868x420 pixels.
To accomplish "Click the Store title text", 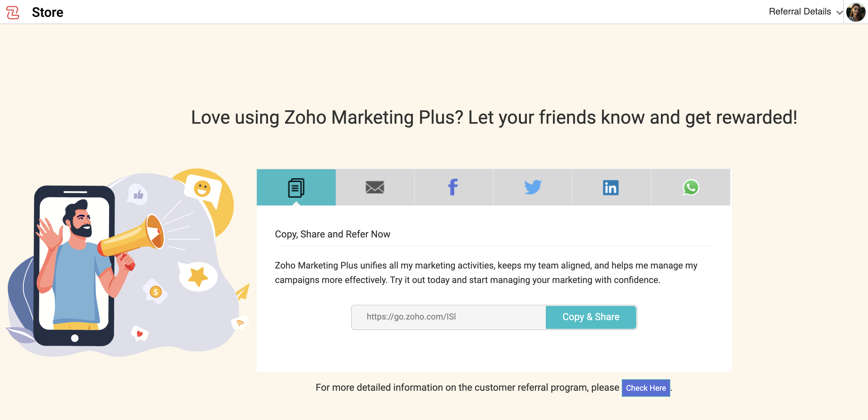I will (48, 12).
